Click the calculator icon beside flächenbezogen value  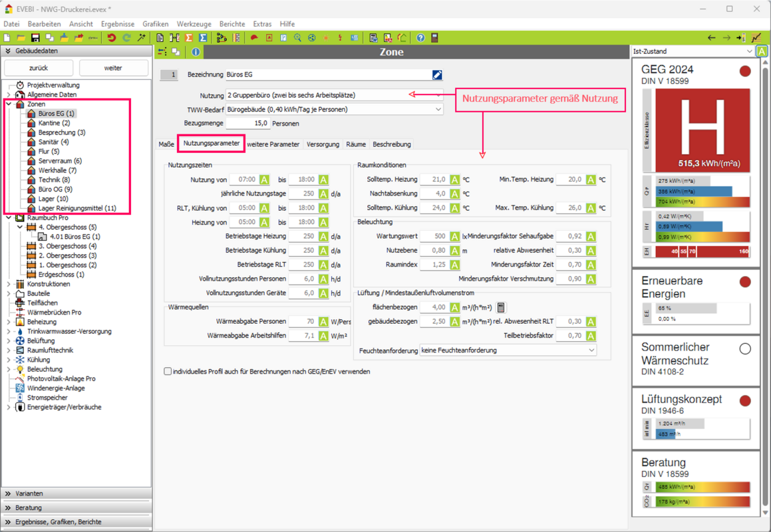(x=501, y=307)
